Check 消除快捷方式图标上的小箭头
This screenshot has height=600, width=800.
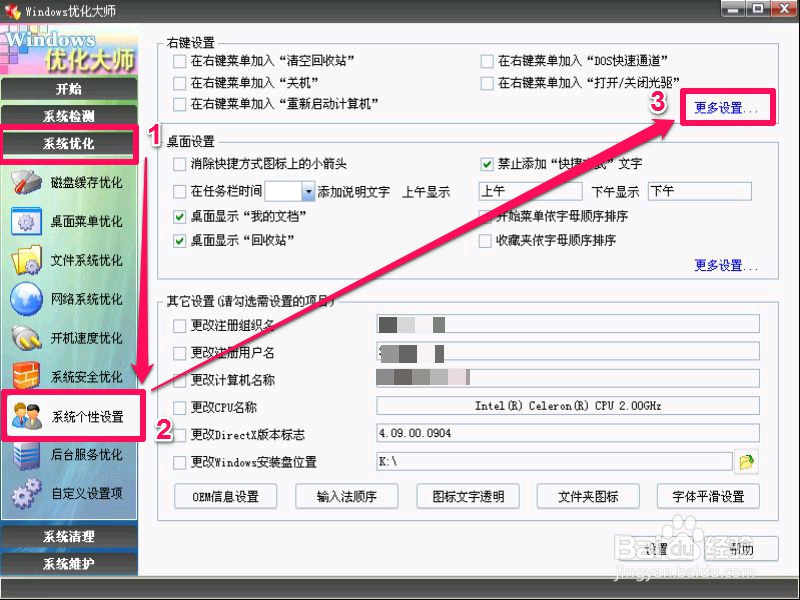180,164
